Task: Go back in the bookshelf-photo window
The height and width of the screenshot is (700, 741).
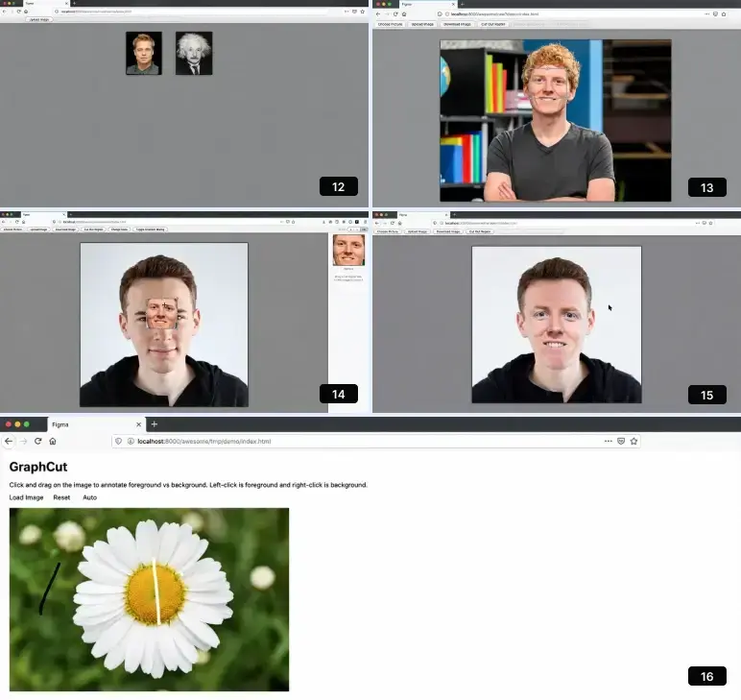Action: click(378, 14)
